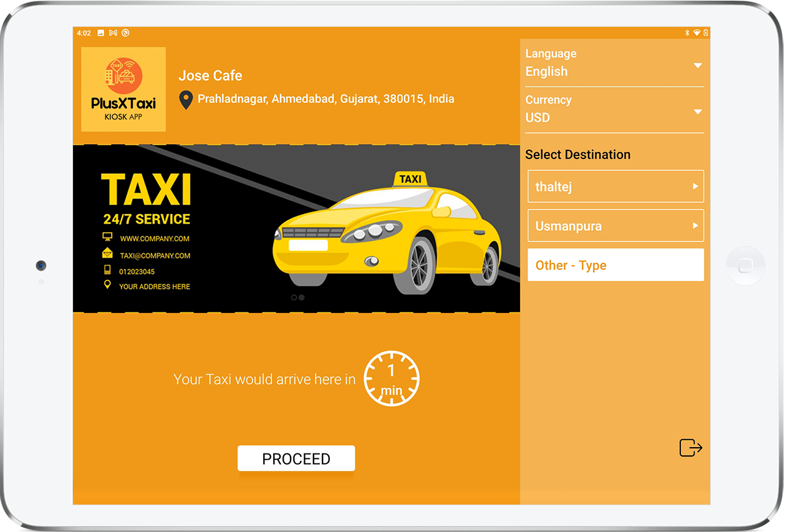Tap the circular sync notification icon

pyautogui.click(x=125, y=33)
